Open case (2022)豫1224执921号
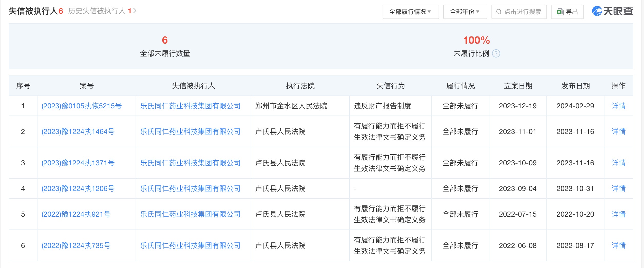644x268 pixels. click(x=76, y=214)
